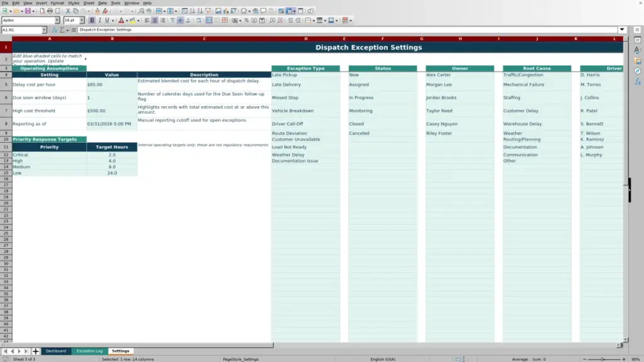644x362 pixels.
Task: Click the Tools menu
Action: [x=116, y=3]
